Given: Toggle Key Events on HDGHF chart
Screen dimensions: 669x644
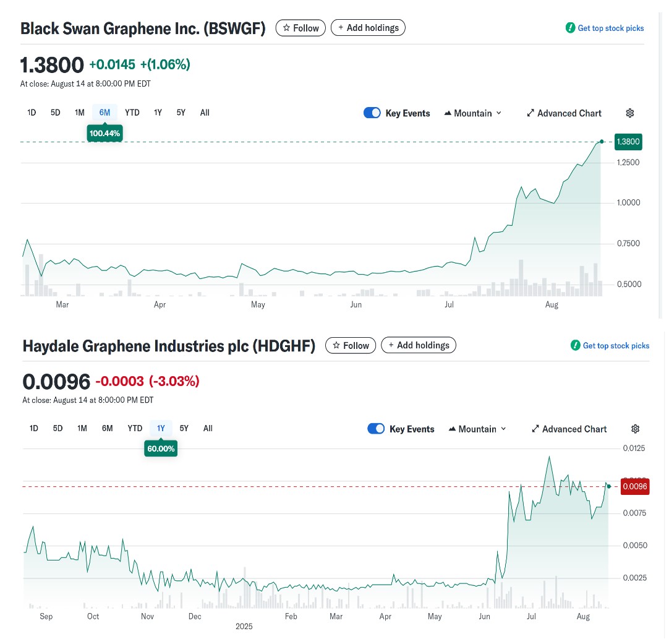Looking at the screenshot, I should (x=376, y=429).
